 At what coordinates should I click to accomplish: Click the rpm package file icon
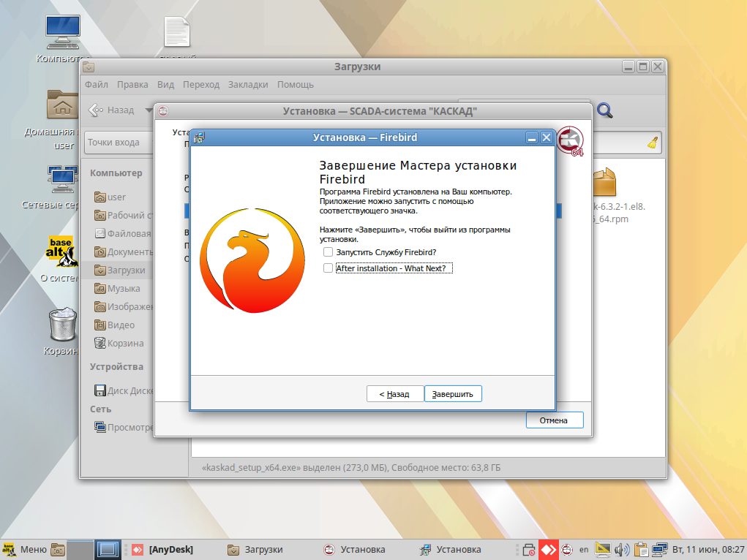click(x=604, y=183)
